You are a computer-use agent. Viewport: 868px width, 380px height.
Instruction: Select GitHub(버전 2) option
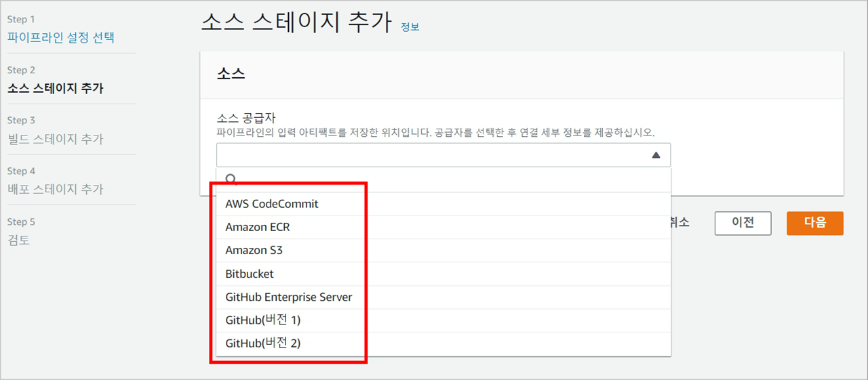tap(443, 343)
